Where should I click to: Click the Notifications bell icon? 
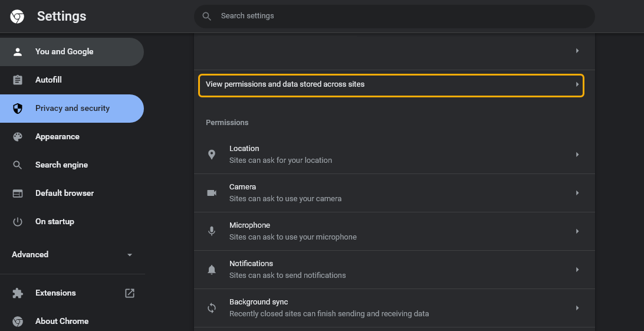pos(212,270)
